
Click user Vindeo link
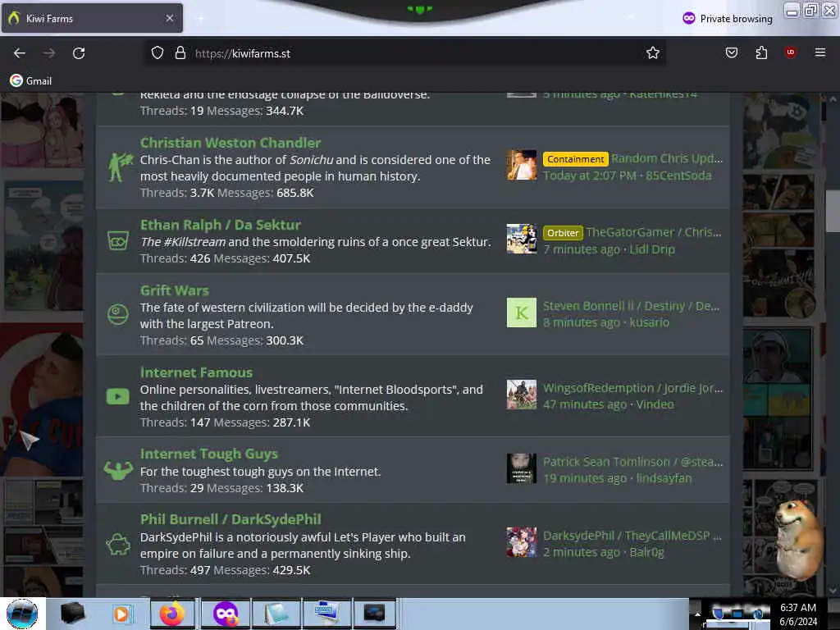pyautogui.click(x=655, y=404)
